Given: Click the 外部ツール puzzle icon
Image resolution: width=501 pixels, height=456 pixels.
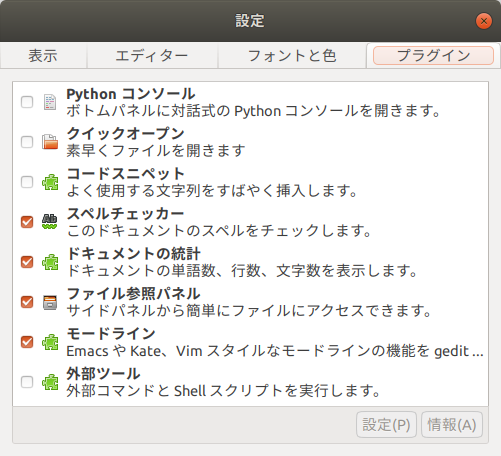Looking at the screenshot, I should pyautogui.click(x=50, y=382).
